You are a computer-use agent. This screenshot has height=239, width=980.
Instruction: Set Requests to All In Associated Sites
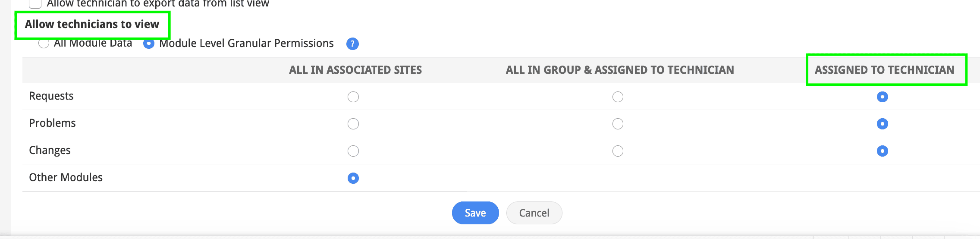pos(353,97)
